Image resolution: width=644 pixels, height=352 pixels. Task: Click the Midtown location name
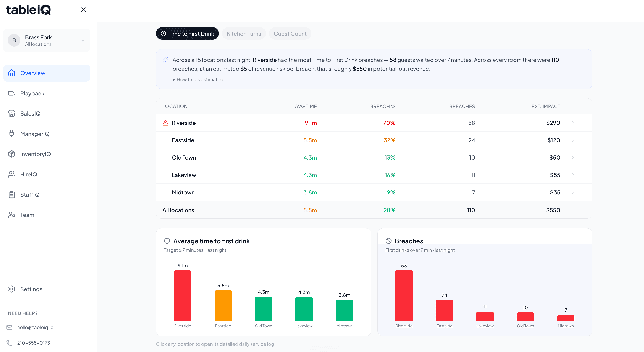pos(183,192)
